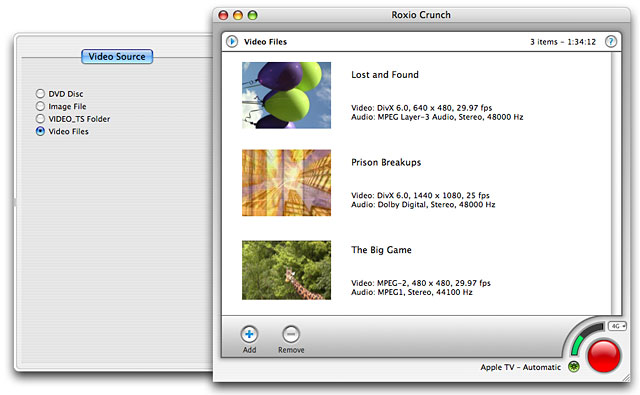Viewport: 640px width, 395px height.
Task: Select the Lost and Found balloons thumbnail
Action: (x=287, y=95)
